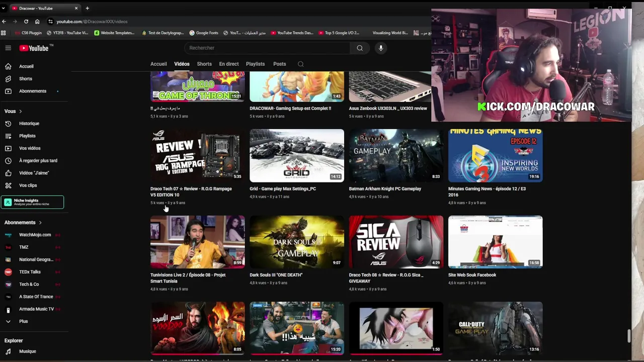Click the browser home button
Screen dimensions: 644x362
(37, 22)
